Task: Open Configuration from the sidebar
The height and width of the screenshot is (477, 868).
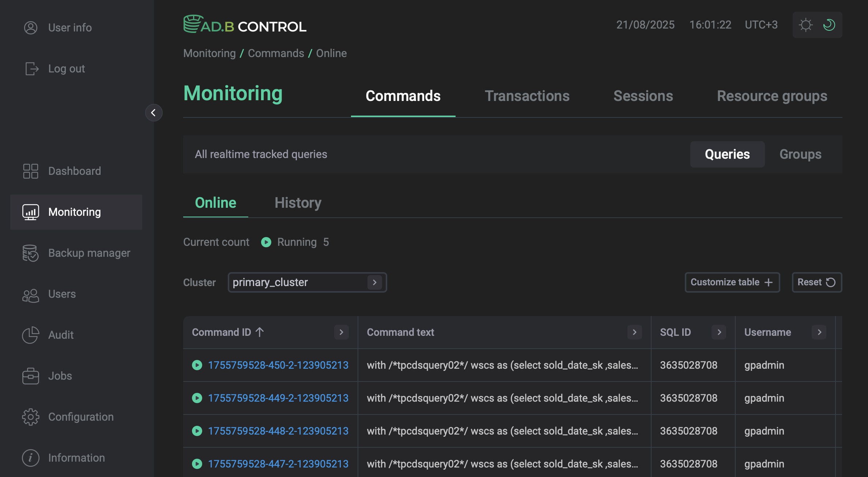Action: (81, 417)
